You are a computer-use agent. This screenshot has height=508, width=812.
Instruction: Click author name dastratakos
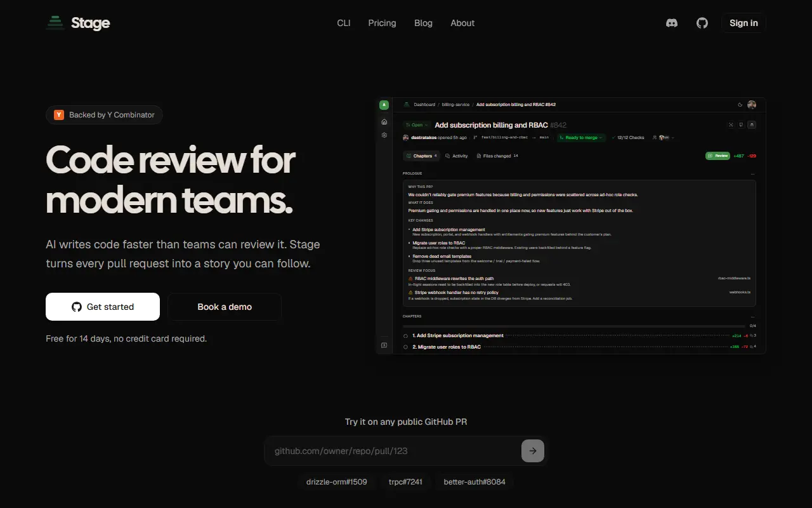tap(424, 137)
